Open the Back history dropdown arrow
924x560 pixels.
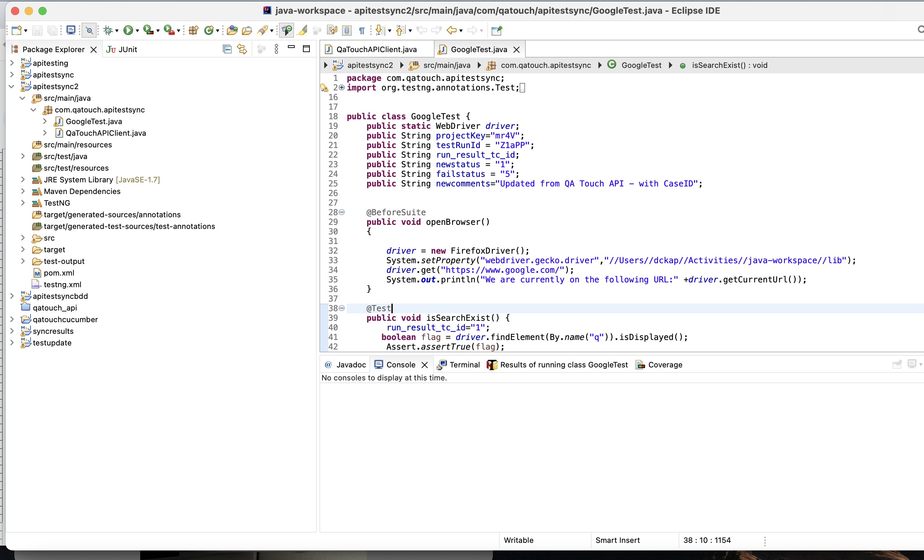coord(461,31)
